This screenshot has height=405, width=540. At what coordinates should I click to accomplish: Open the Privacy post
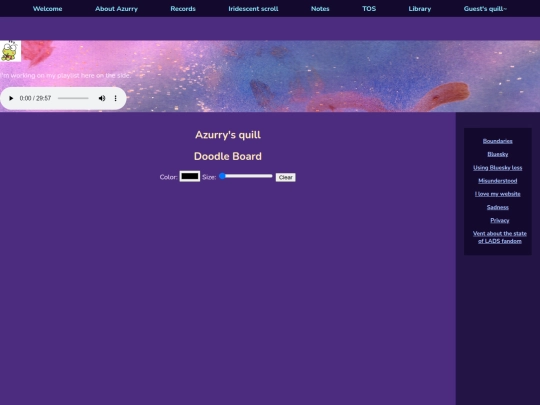click(499, 220)
